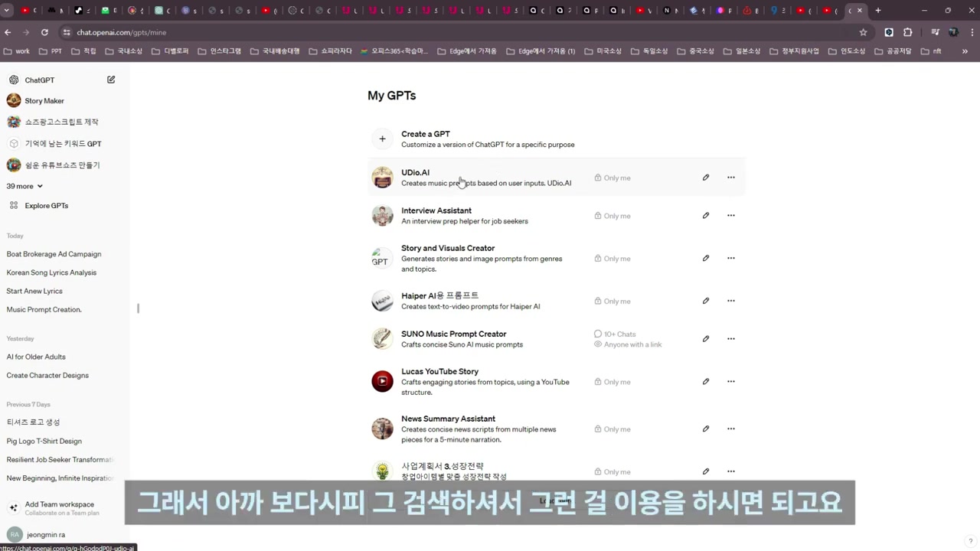Open Resilient Job Seeker Transformation chat
Viewport: 980px width, 551px height.
(60, 460)
